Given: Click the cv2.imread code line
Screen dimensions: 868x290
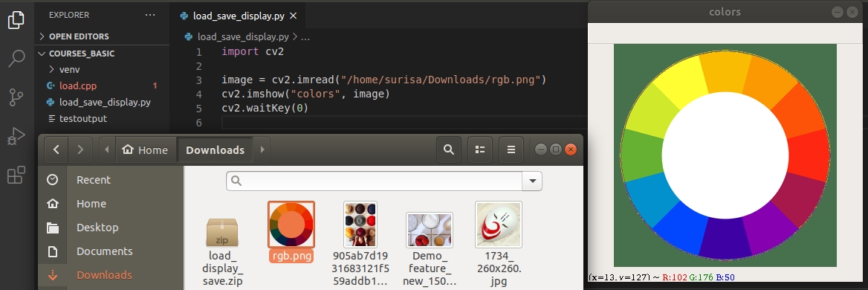Looking at the screenshot, I should [384, 80].
